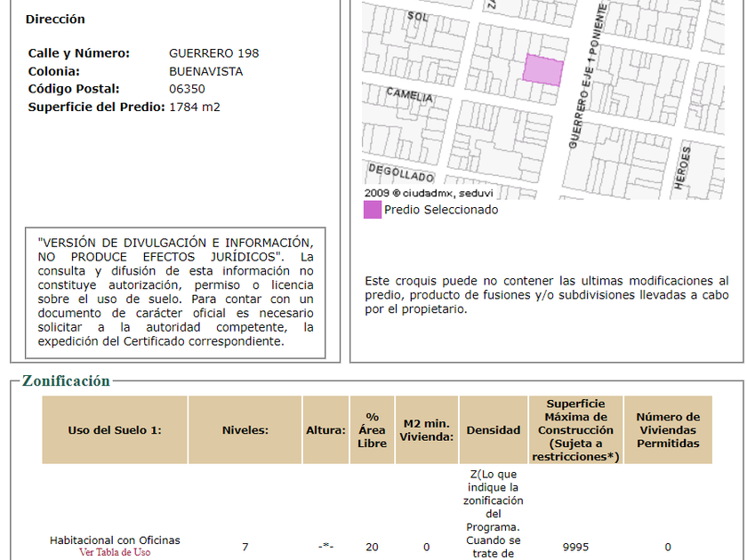The image size is (747, 560).
Task: Click the Uso del Suelo 1 column header
Action: pos(115,430)
